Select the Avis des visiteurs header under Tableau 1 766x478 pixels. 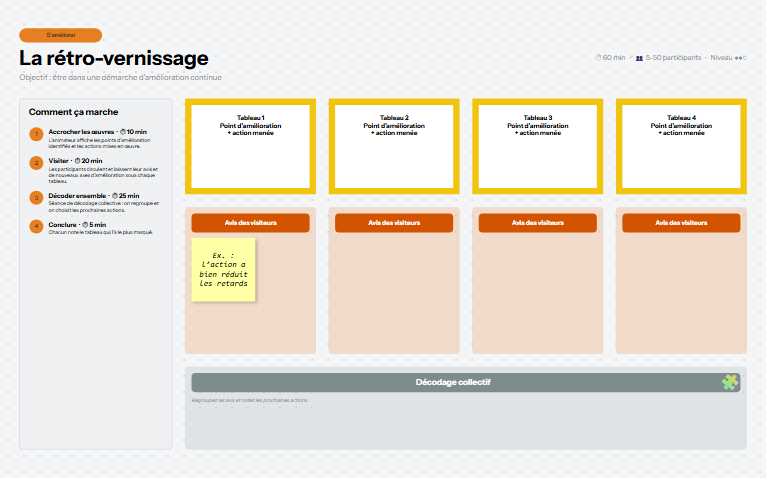251,223
